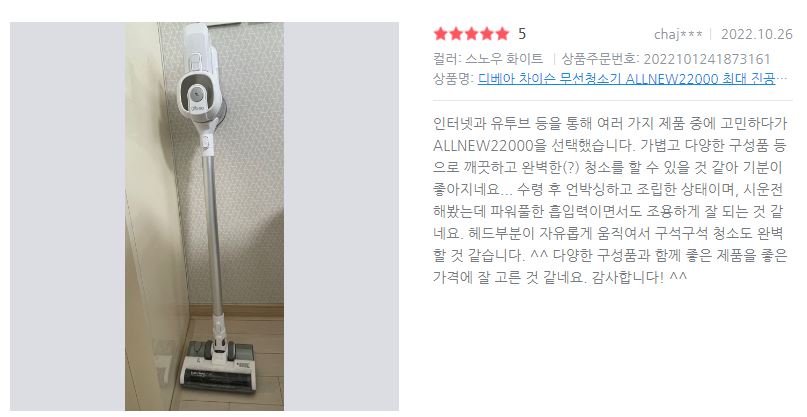
Task: Click ALLNEW22000 word in the review text
Action: tap(483, 146)
